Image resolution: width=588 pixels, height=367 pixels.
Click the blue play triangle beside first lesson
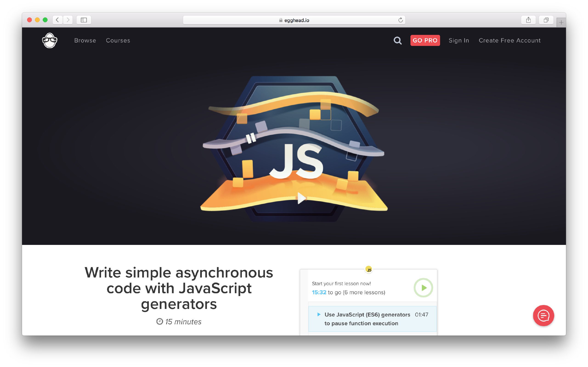319,315
